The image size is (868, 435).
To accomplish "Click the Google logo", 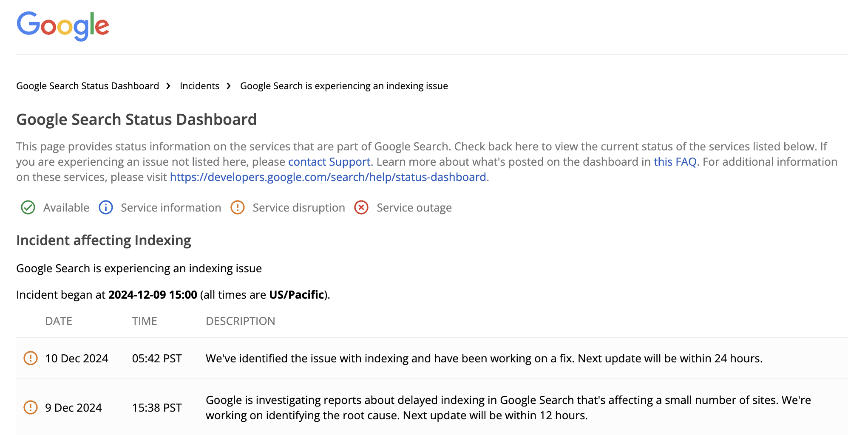I will (62, 25).
